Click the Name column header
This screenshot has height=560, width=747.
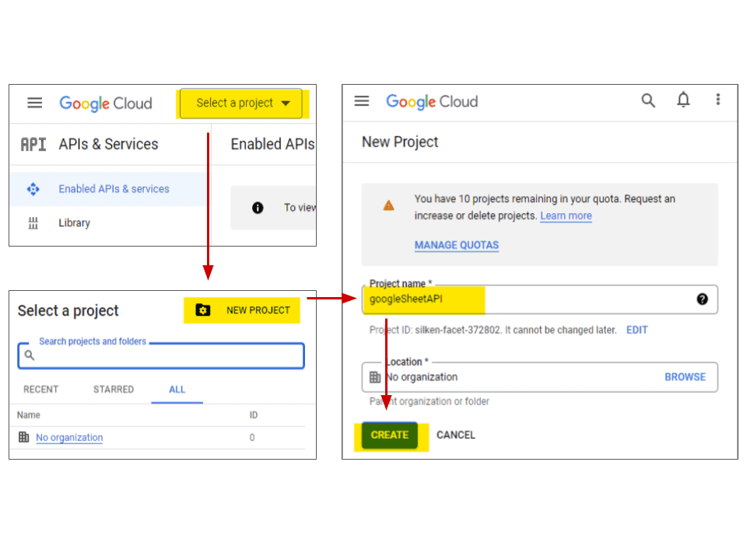point(29,415)
